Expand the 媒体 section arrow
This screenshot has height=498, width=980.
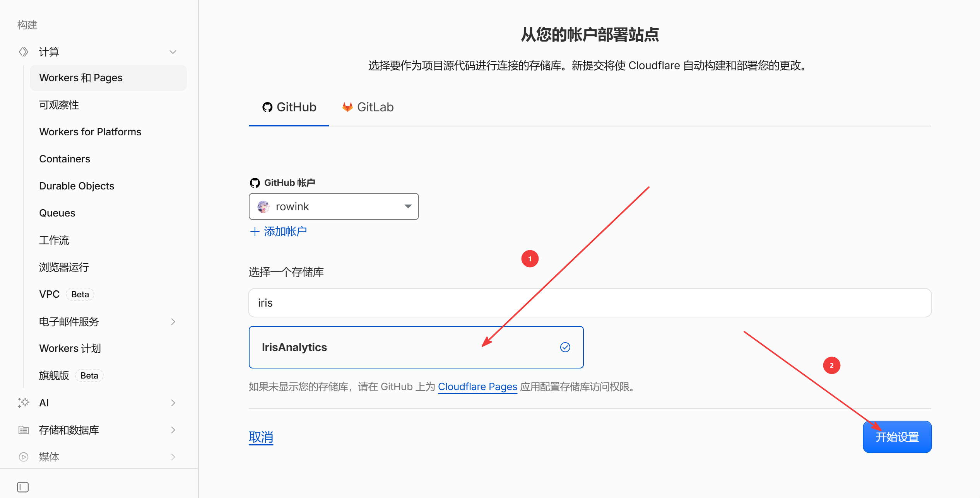pos(173,457)
